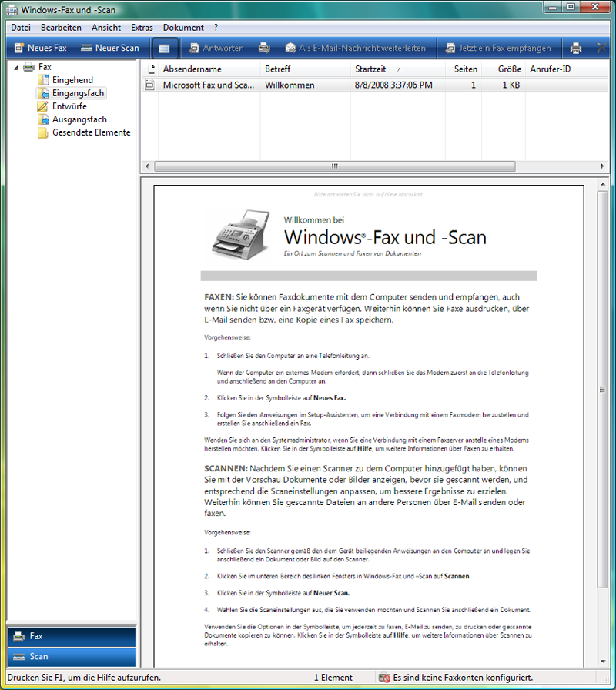
Task: Open the Gesendete Elemente folder
Action: (x=92, y=132)
